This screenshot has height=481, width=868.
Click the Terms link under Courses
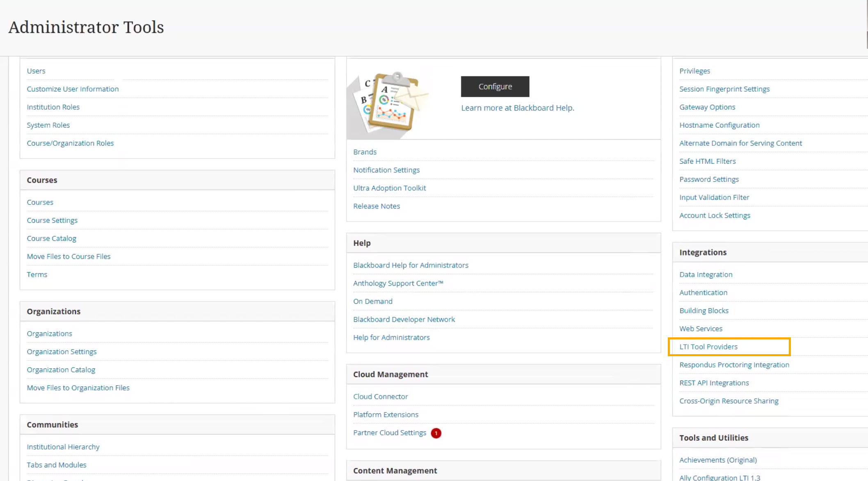tap(37, 275)
